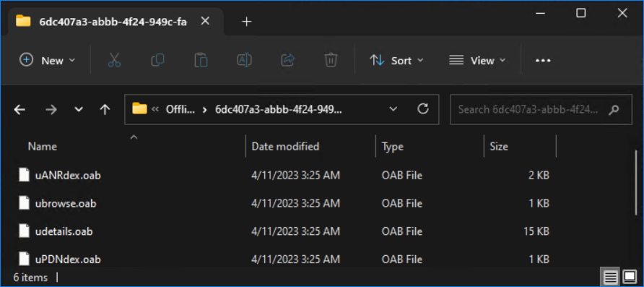Select the uPDNdex.oab file name
Image resolution: width=644 pixels, height=287 pixels.
point(68,260)
